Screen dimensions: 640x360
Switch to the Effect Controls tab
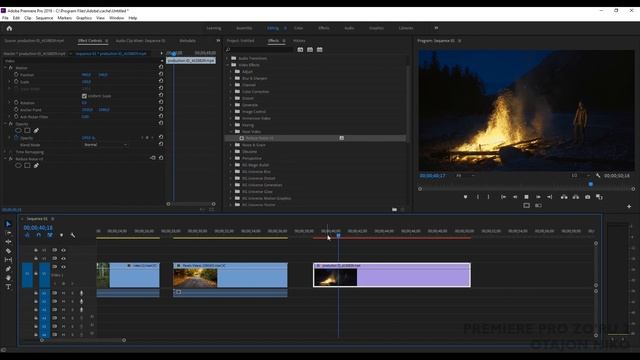[x=90, y=41]
